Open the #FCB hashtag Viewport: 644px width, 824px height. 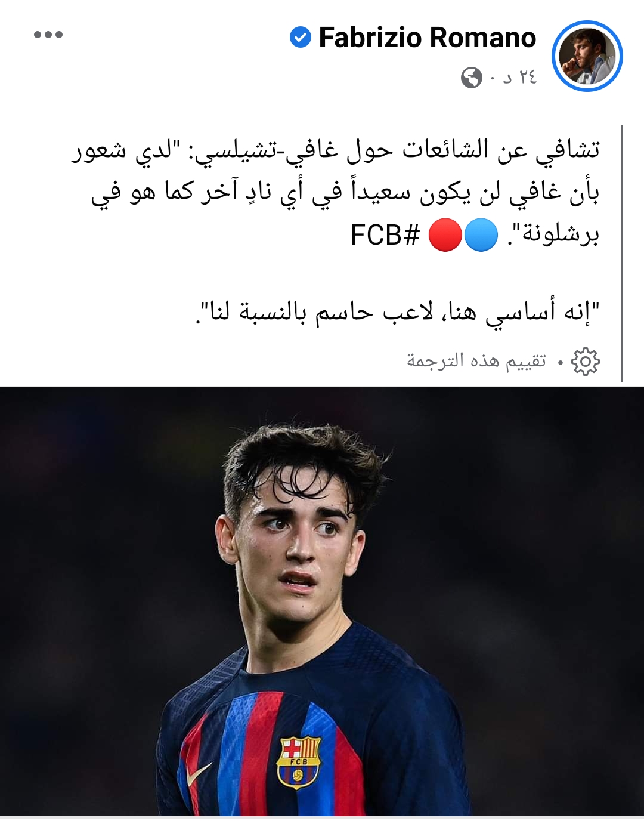(385, 235)
